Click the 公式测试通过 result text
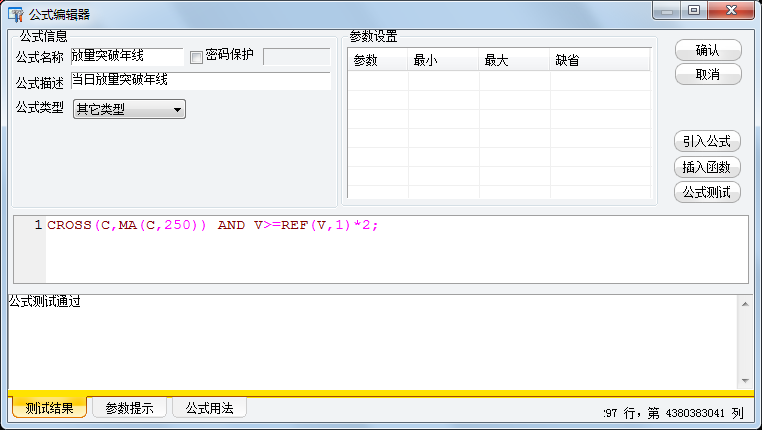Image resolution: width=762 pixels, height=430 pixels. pos(45,302)
